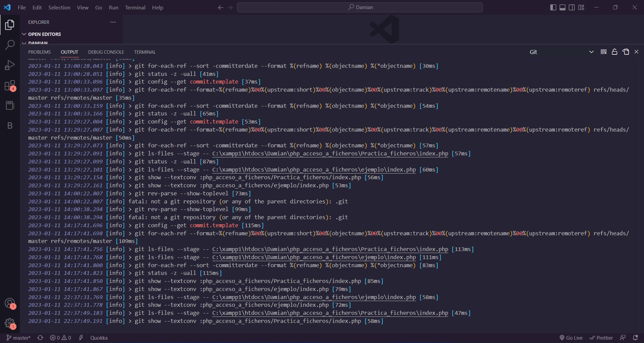644x343 pixels.
Task: Open the Manage gear icon
Action: tap(10, 324)
